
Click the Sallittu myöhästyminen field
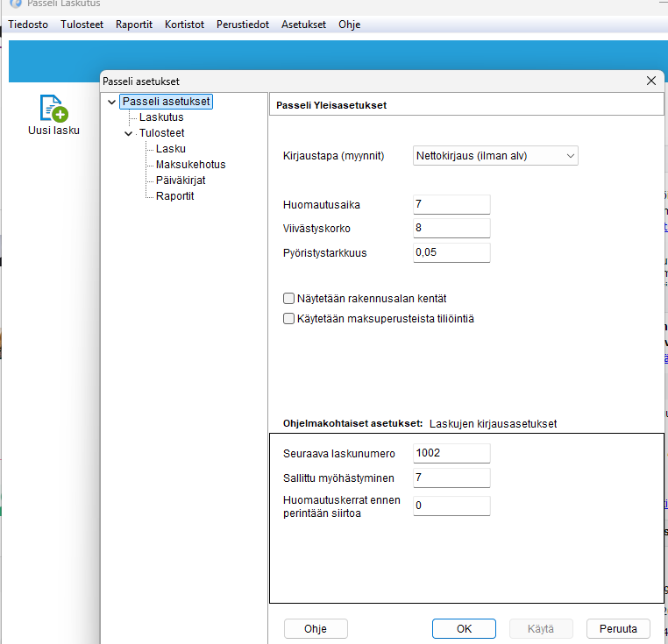[x=451, y=478]
